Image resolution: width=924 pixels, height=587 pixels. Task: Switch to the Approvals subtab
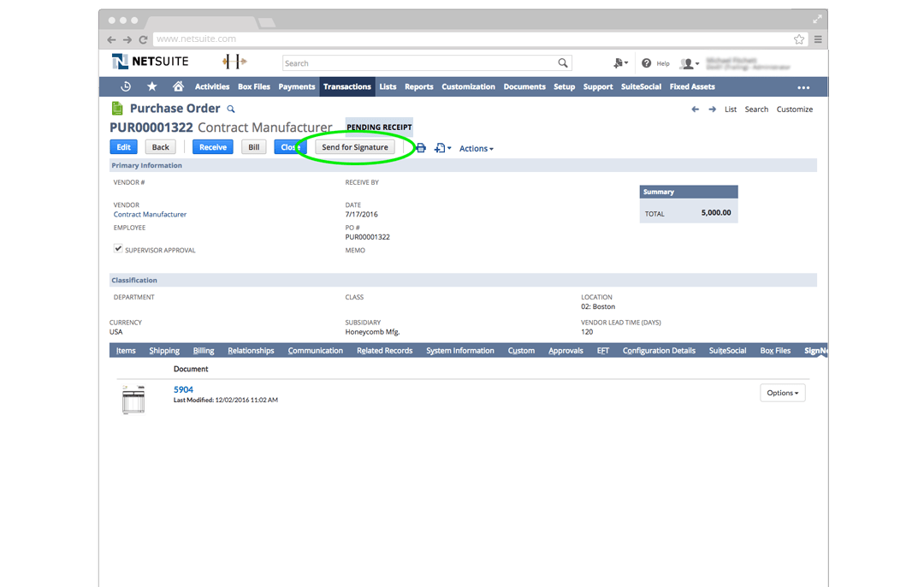click(x=566, y=351)
